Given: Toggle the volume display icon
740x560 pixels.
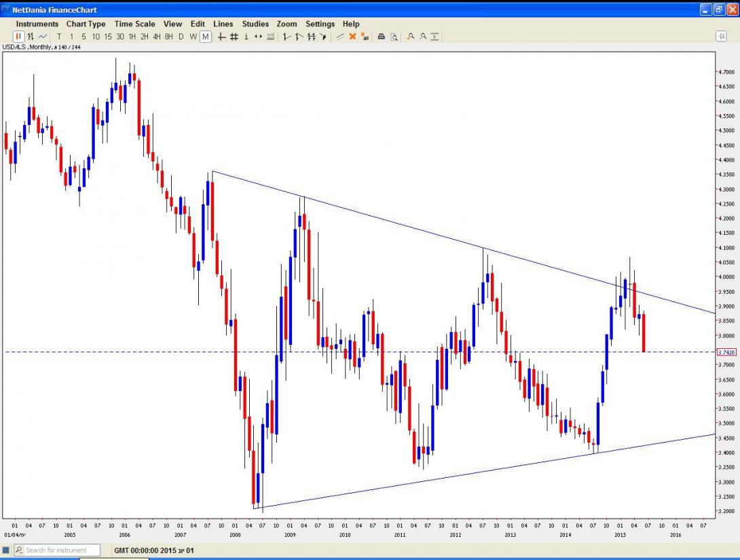Looking at the screenshot, I should pos(270,37).
